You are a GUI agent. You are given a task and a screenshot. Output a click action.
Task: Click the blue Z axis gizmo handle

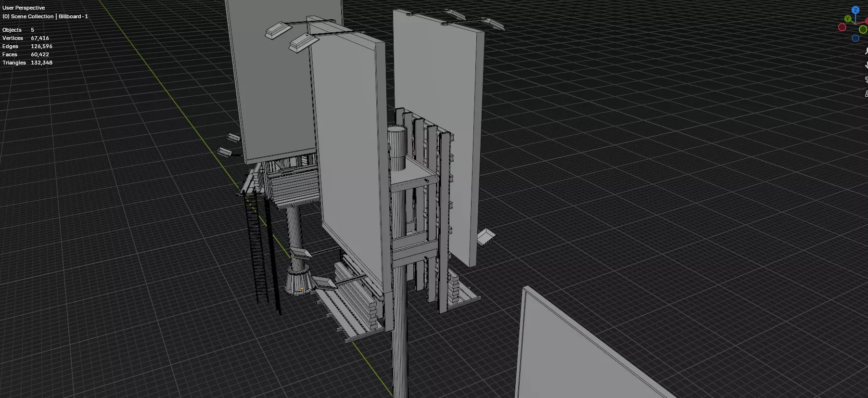pyautogui.click(x=855, y=10)
